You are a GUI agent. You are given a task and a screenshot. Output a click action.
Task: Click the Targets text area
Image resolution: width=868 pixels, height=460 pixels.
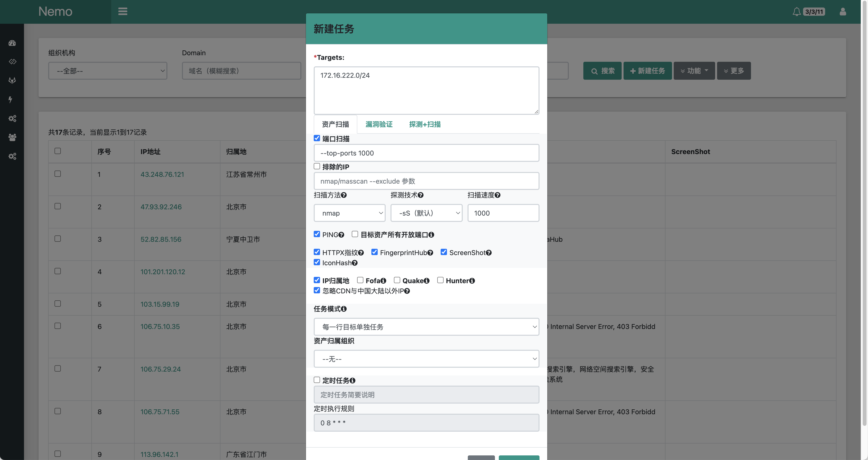(426, 90)
